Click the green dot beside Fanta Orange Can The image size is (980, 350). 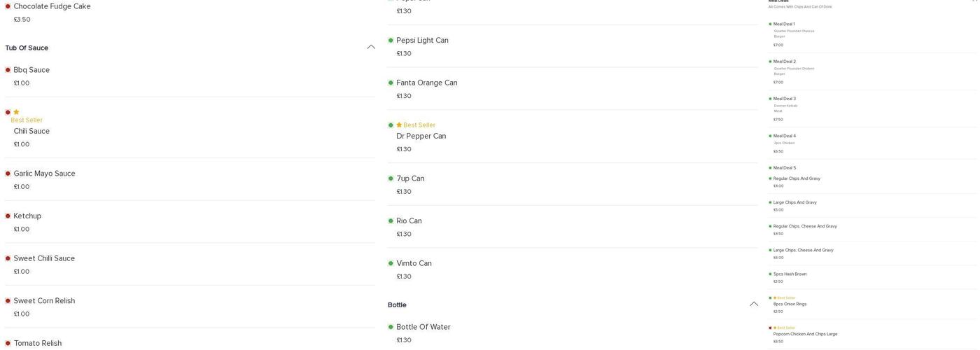coord(391,83)
